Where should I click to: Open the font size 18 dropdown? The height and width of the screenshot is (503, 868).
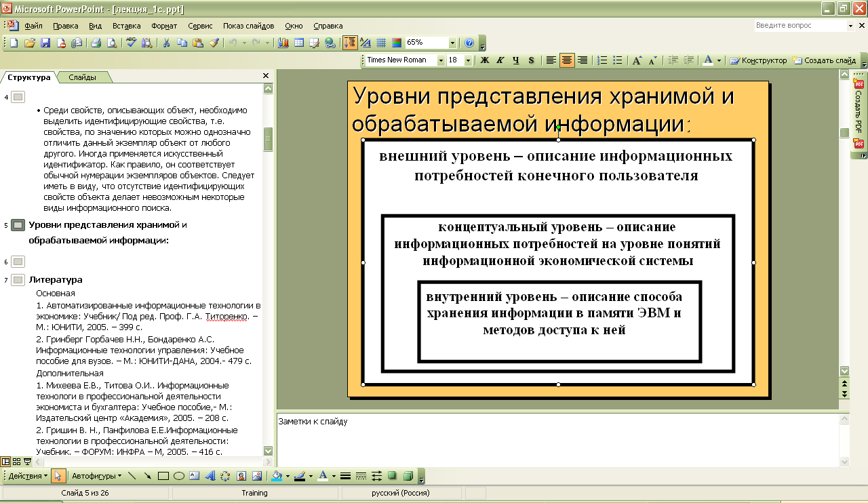[469, 60]
